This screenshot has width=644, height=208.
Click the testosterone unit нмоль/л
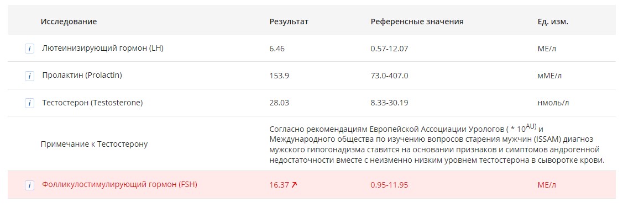[x=553, y=103]
